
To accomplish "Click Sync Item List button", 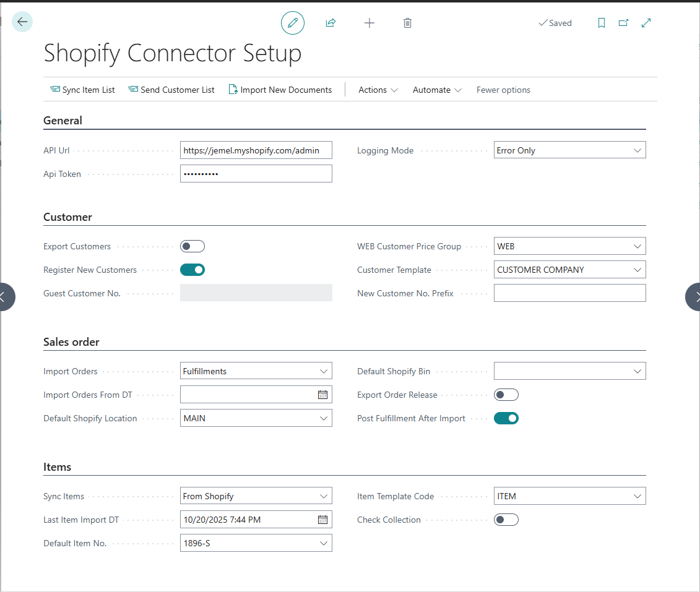I will (82, 90).
